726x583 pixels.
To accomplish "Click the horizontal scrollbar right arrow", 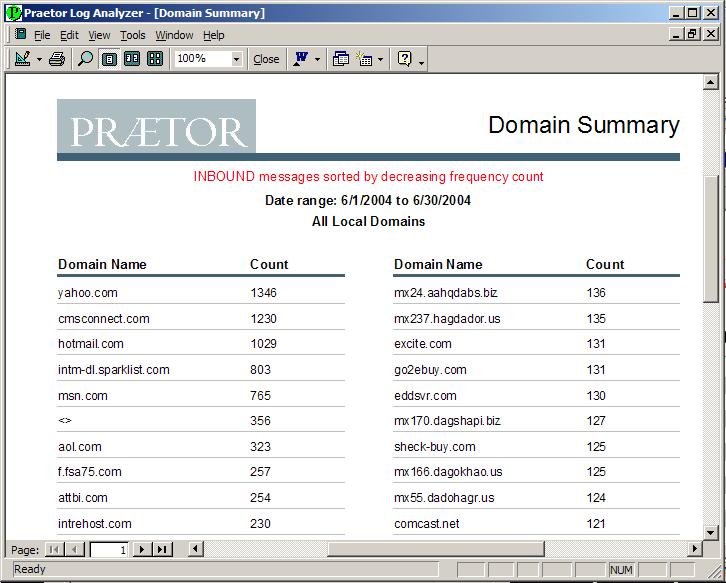I will coord(694,549).
